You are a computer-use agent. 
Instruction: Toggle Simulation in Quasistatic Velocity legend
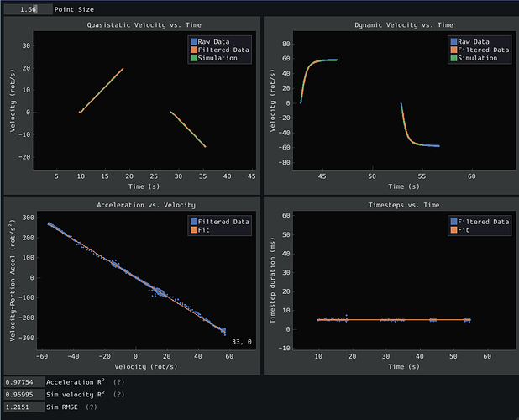click(x=214, y=58)
